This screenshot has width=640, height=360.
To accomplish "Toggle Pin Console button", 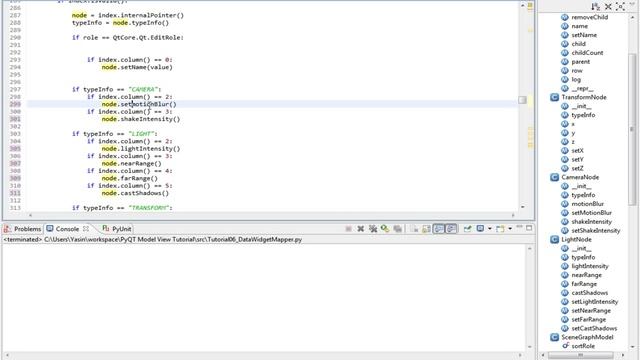I will coord(468,229).
